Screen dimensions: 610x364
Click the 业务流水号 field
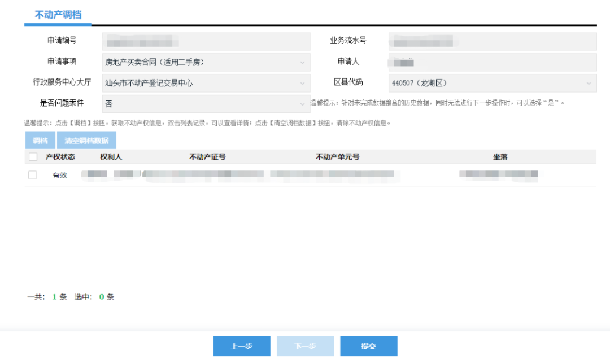491,41
